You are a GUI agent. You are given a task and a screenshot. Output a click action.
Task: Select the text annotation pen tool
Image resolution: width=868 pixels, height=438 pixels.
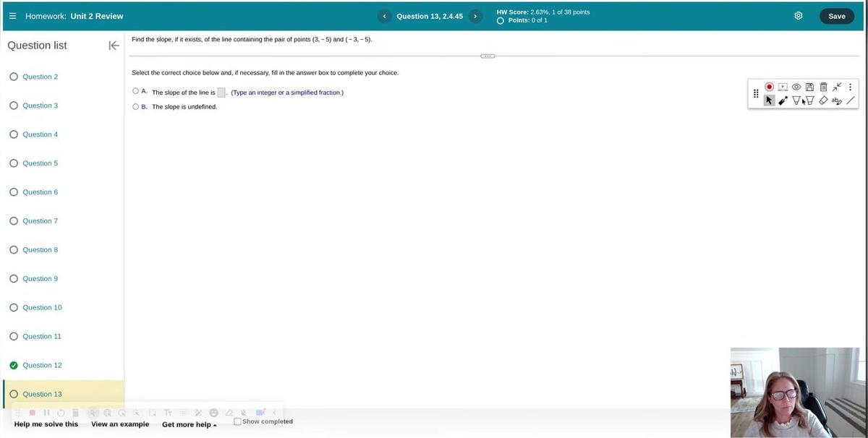point(837,101)
